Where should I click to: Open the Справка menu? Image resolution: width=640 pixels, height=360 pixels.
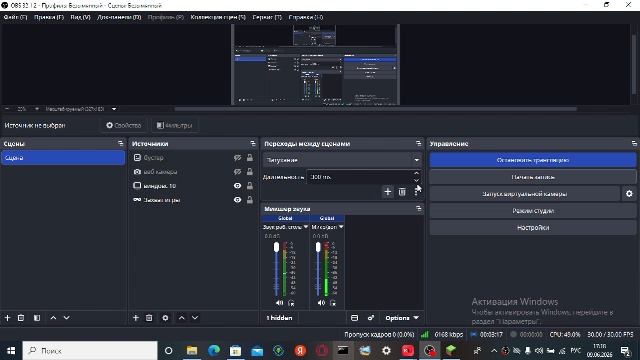click(306, 17)
